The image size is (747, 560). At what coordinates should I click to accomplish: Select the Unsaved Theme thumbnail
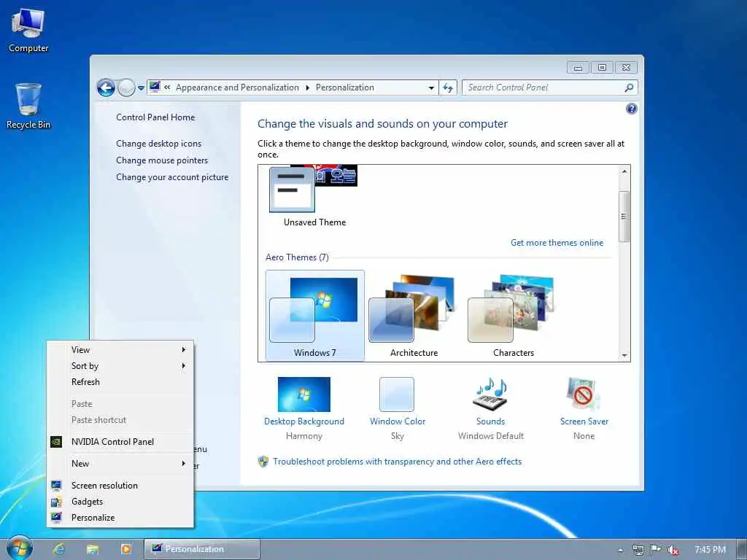click(x=314, y=196)
